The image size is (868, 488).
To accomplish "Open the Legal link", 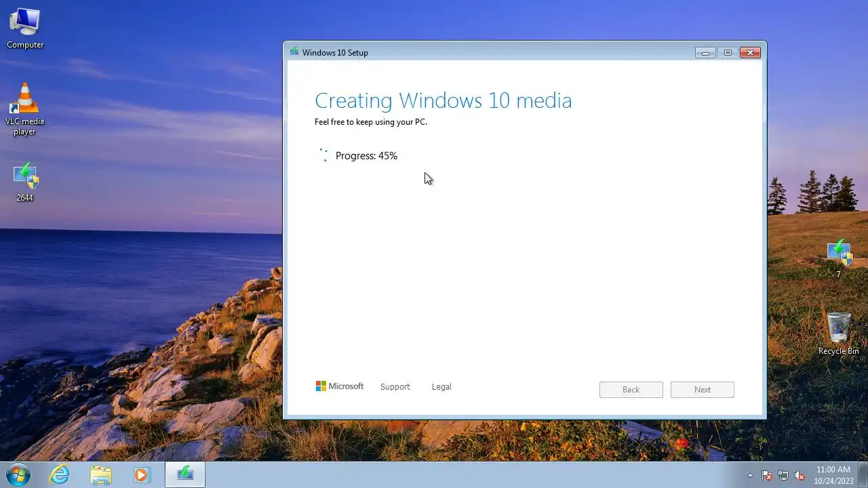I will coord(441,387).
